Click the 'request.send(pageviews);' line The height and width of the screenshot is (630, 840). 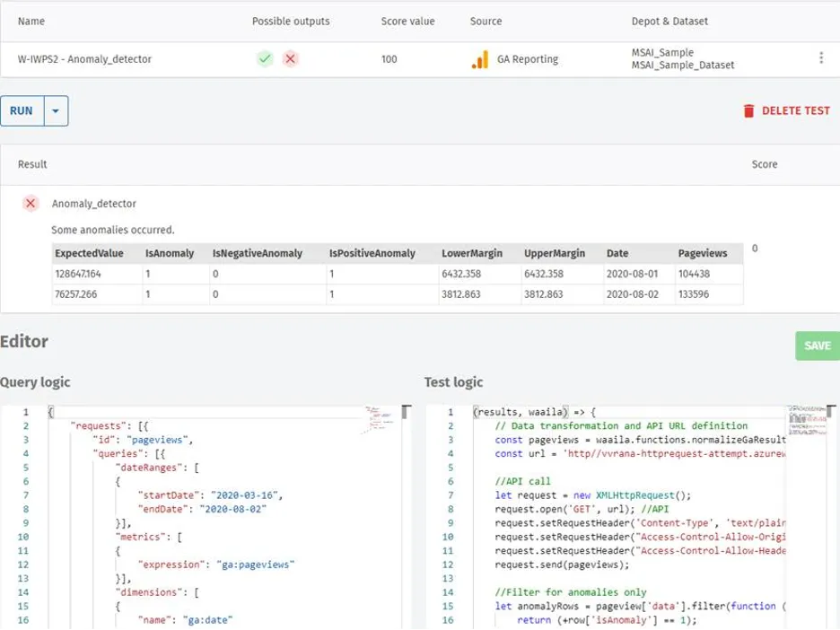[562, 564]
